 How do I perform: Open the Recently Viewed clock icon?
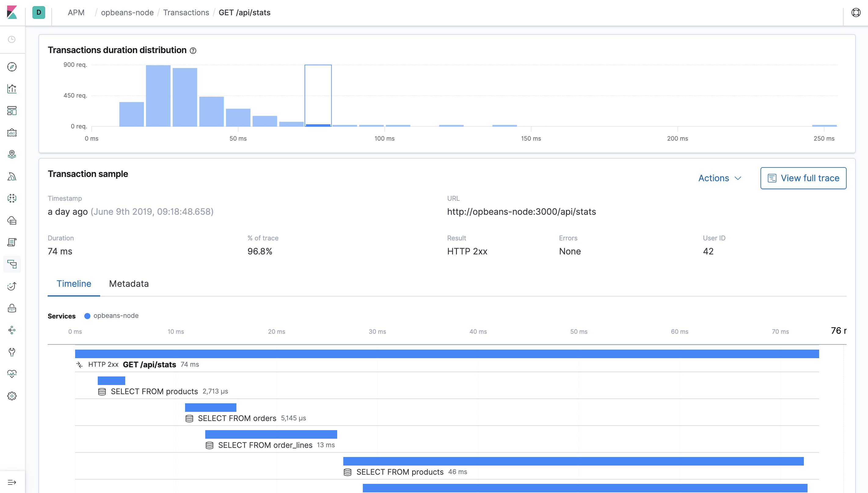[x=12, y=40]
